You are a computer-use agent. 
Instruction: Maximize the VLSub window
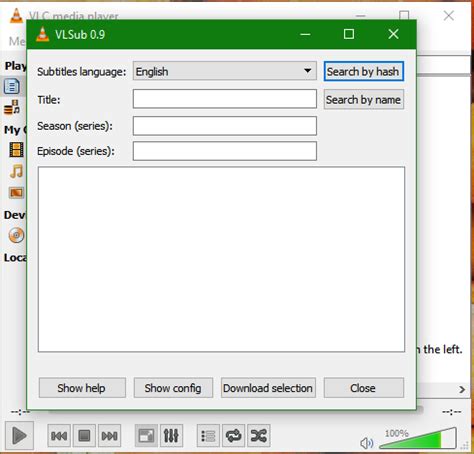[x=349, y=34]
